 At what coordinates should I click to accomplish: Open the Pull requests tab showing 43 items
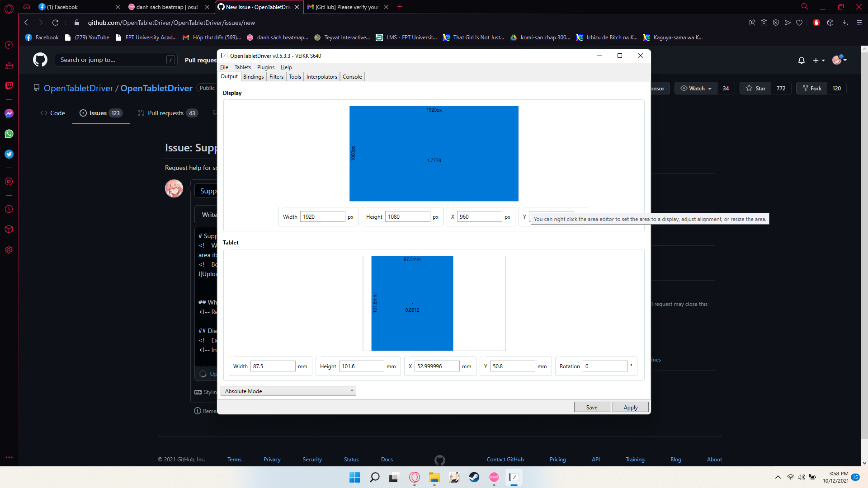point(167,113)
